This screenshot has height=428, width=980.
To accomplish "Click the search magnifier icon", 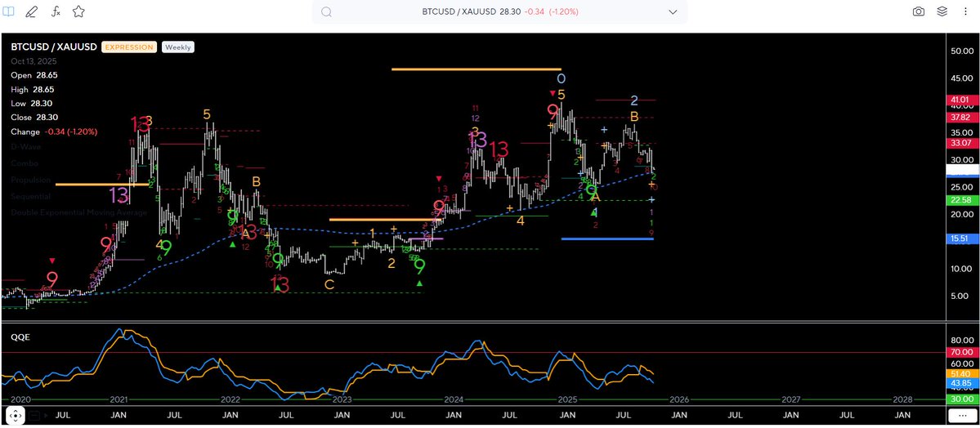I will [x=326, y=12].
